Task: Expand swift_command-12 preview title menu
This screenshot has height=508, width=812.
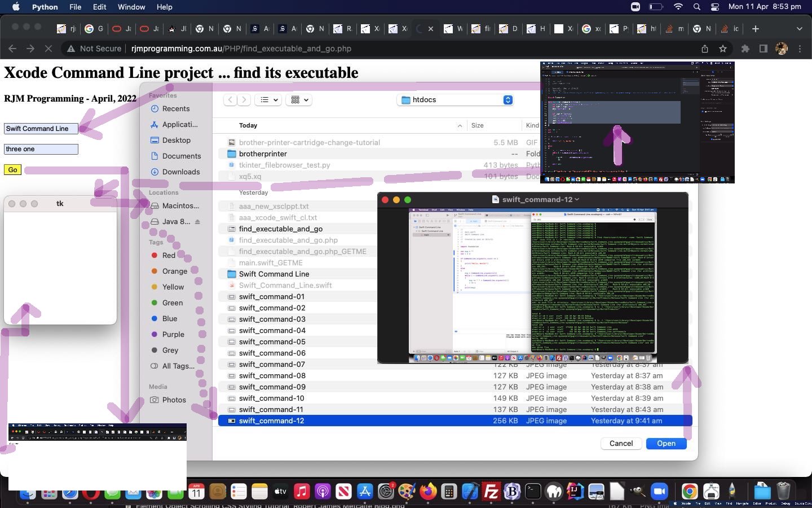Action: pos(577,199)
